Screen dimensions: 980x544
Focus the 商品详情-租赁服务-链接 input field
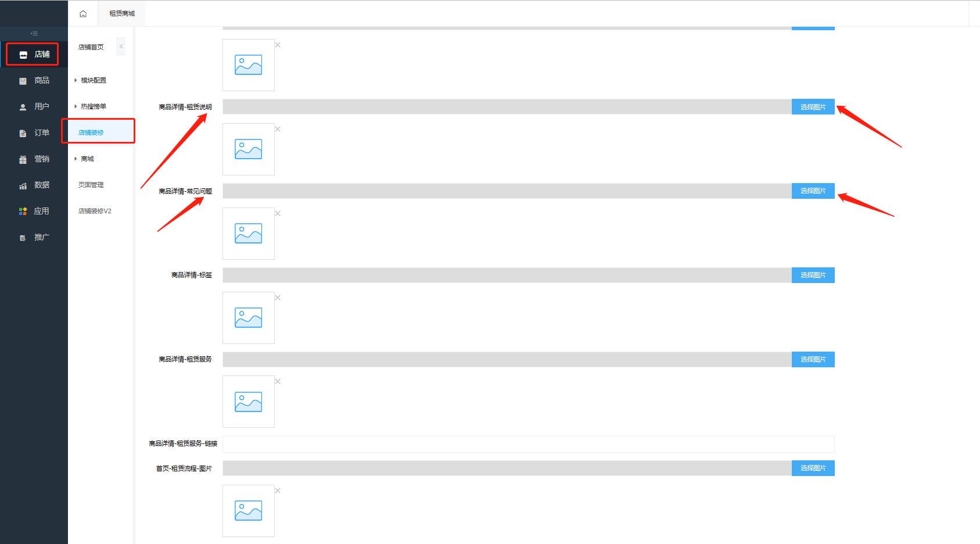point(528,444)
